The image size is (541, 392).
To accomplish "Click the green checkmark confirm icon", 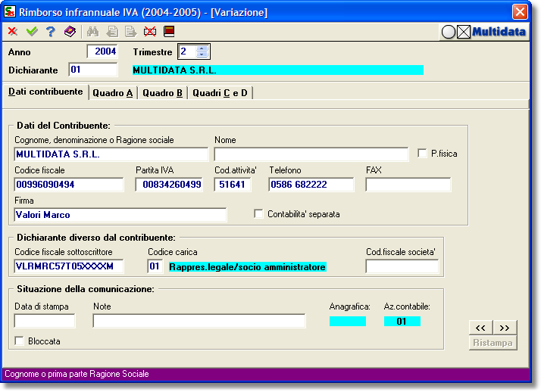I will (32, 31).
